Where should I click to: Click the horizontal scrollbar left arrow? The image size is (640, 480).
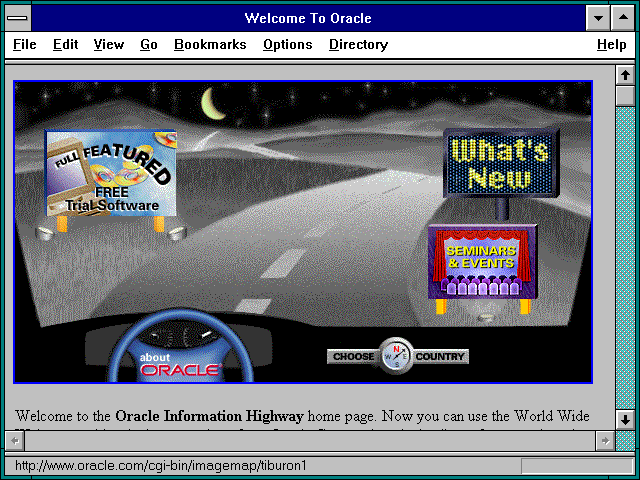coord(15,441)
